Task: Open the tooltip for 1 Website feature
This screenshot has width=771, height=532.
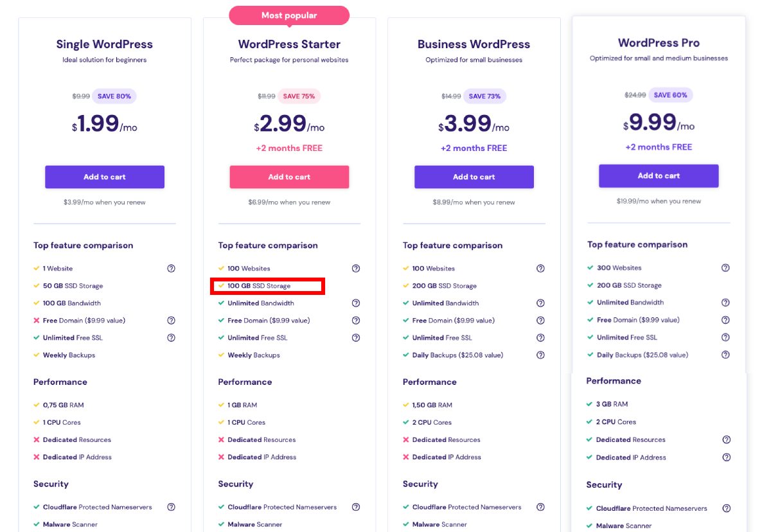Action: point(171,268)
